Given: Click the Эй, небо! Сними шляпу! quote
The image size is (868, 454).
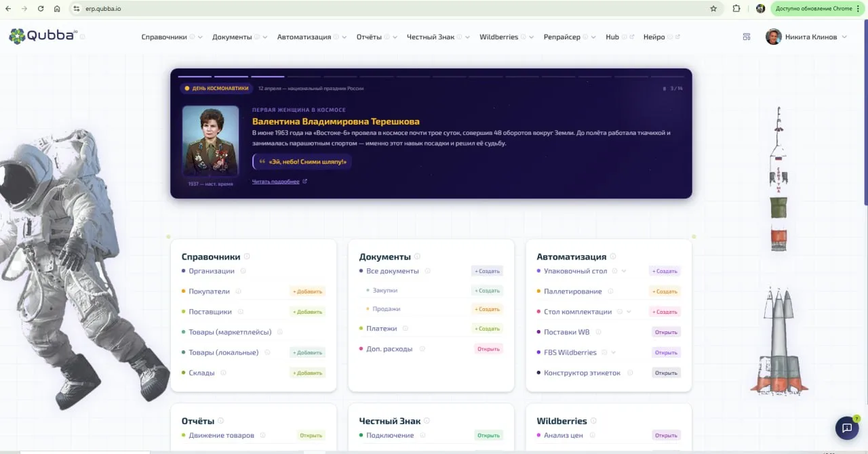Looking at the screenshot, I should (302, 162).
